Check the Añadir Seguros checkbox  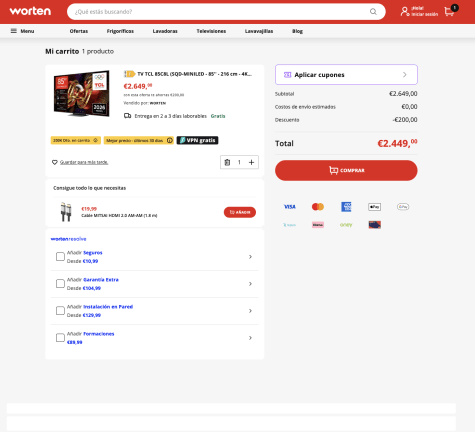(60, 256)
